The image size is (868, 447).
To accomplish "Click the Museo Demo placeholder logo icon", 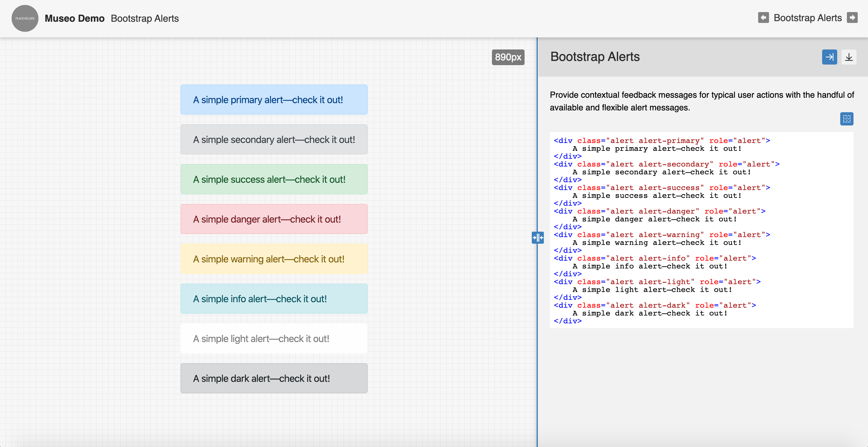I will point(24,18).
